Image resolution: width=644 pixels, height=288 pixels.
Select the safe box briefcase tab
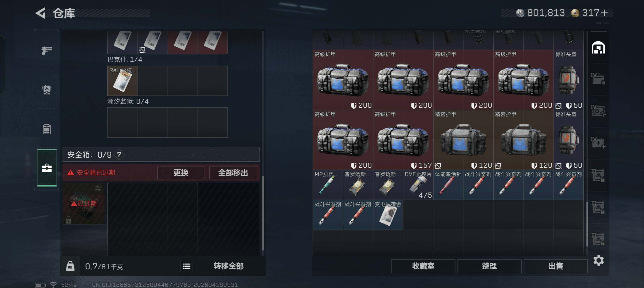(x=47, y=168)
